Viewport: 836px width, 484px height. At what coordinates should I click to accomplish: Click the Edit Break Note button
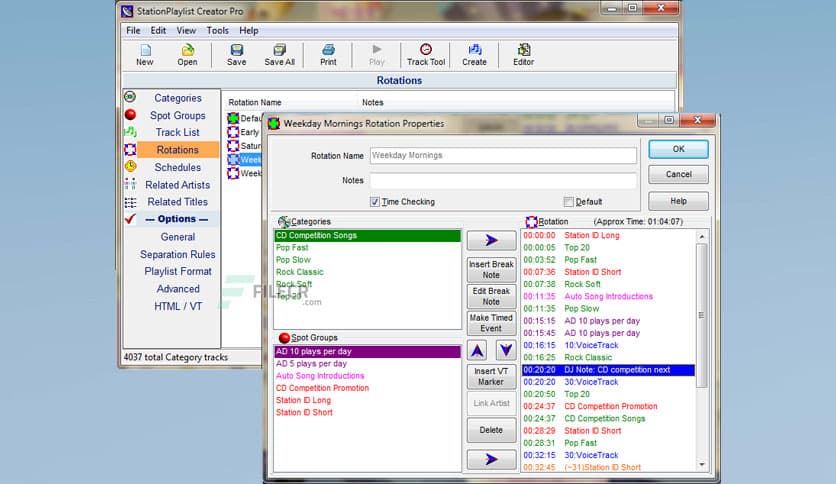coord(491,296)
